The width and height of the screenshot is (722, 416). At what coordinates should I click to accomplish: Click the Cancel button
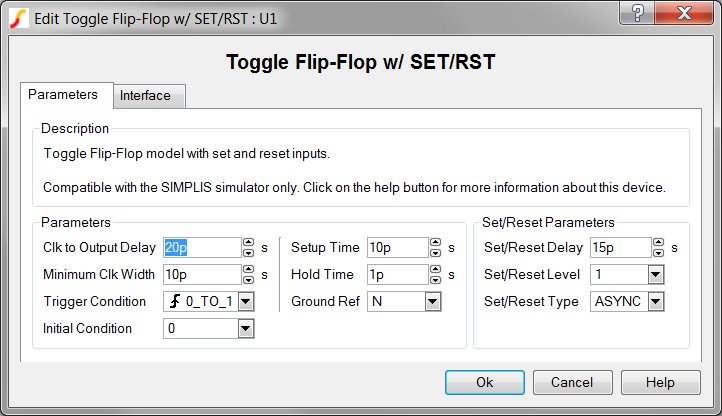coord(572,382)
